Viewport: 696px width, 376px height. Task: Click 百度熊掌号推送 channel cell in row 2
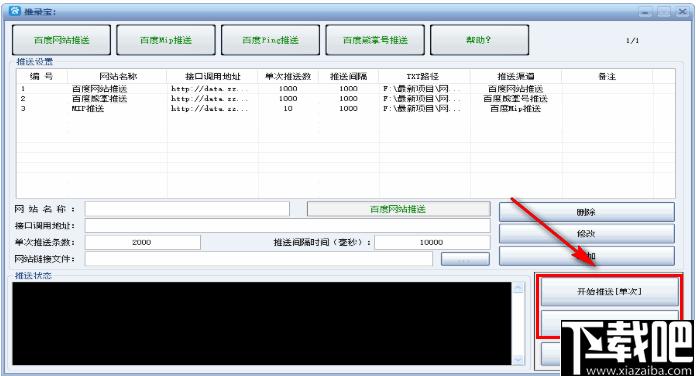tap(515, 99)
